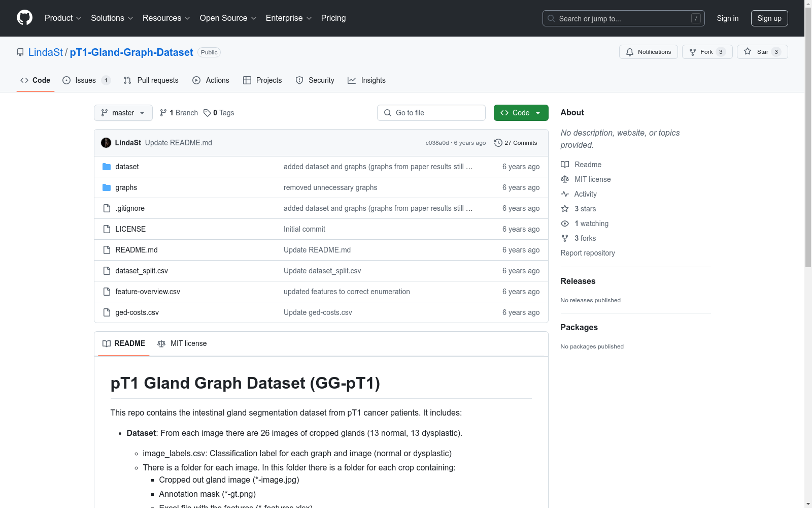The width and height of the screenshot is (812, 508).
Task: Click the commits history clock icon
Action: (498, 143)
